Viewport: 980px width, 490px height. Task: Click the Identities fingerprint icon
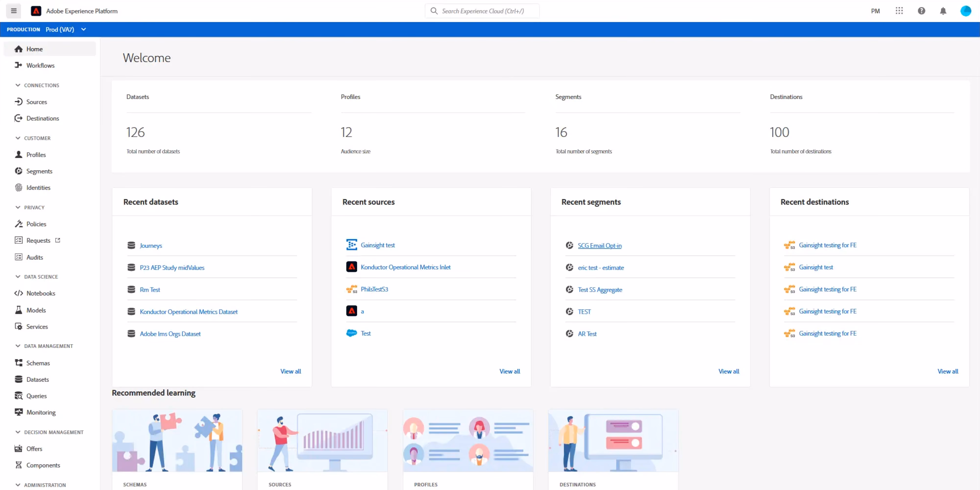18,187
